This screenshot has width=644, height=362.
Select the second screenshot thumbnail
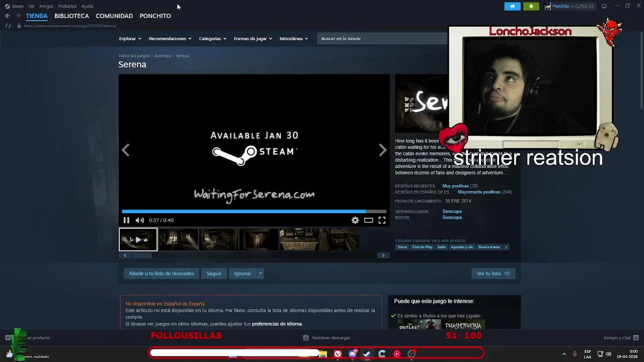pos(178,239)
